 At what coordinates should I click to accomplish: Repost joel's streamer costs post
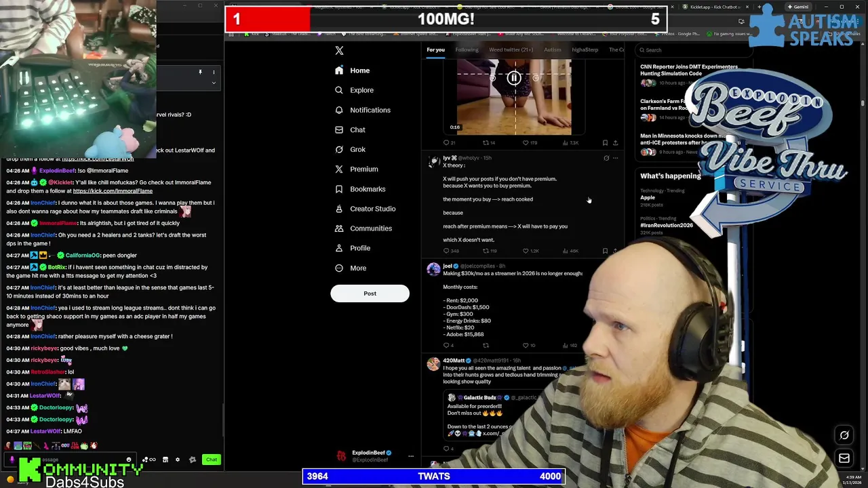tap(486, 346)
